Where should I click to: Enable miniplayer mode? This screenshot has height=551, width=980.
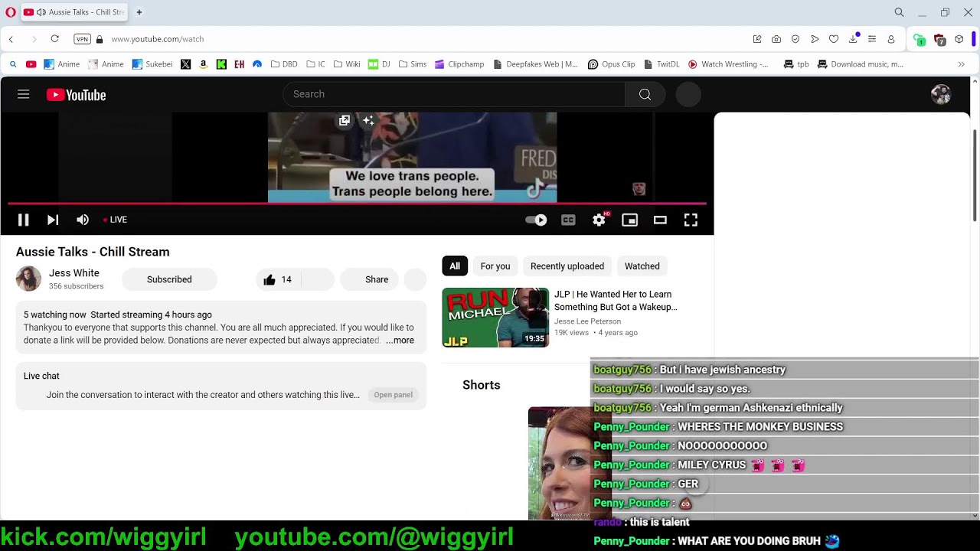629,220
